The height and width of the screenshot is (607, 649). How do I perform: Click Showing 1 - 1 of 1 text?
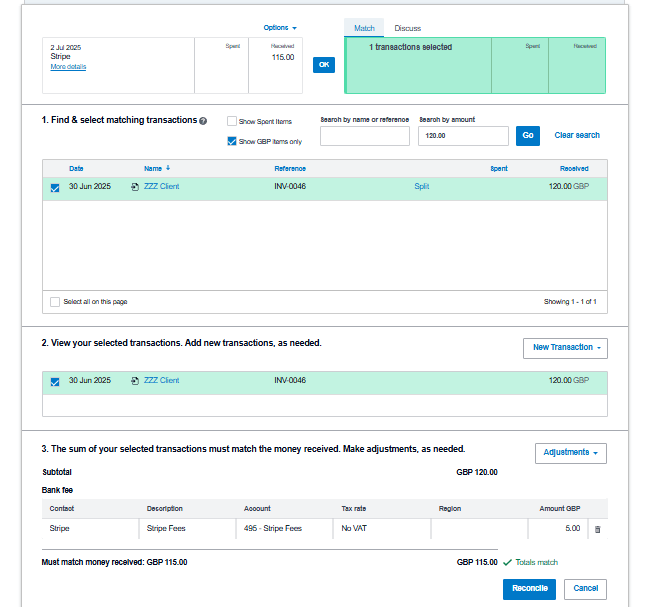pyautogui.click(x=570, y=302)
